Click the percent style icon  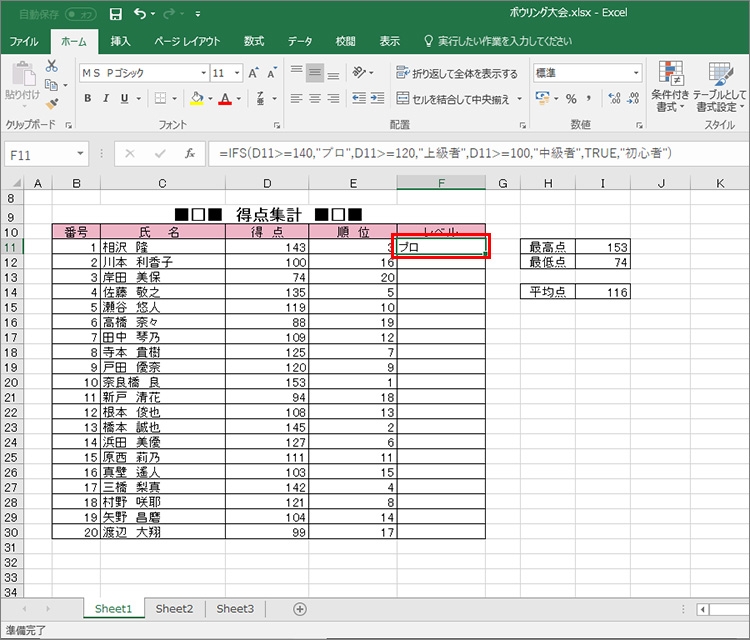pos(571,99)
